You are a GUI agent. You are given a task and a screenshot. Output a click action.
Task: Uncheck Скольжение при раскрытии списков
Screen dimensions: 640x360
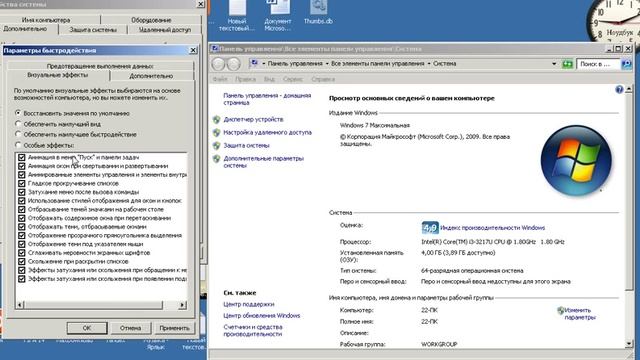point(22,261)
